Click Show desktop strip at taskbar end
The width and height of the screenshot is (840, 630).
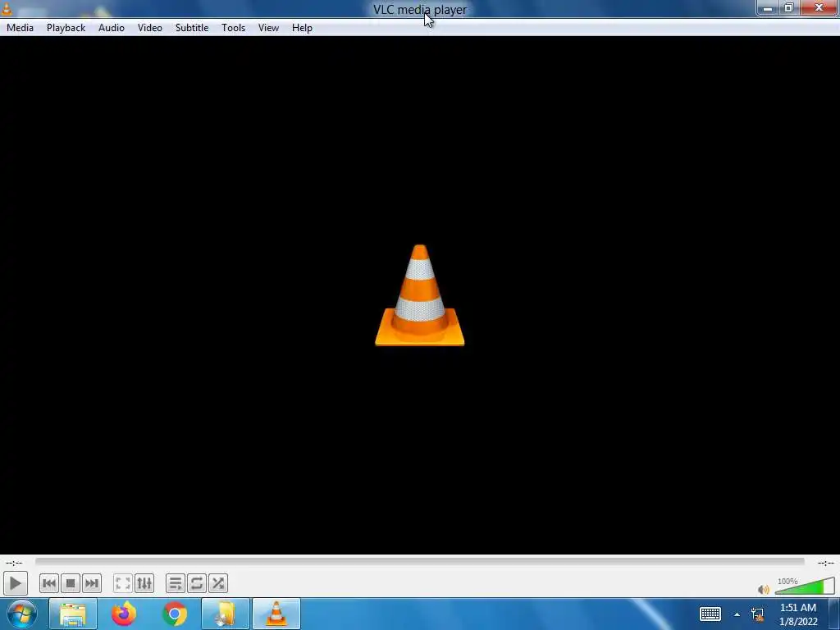tap(834, 614)
